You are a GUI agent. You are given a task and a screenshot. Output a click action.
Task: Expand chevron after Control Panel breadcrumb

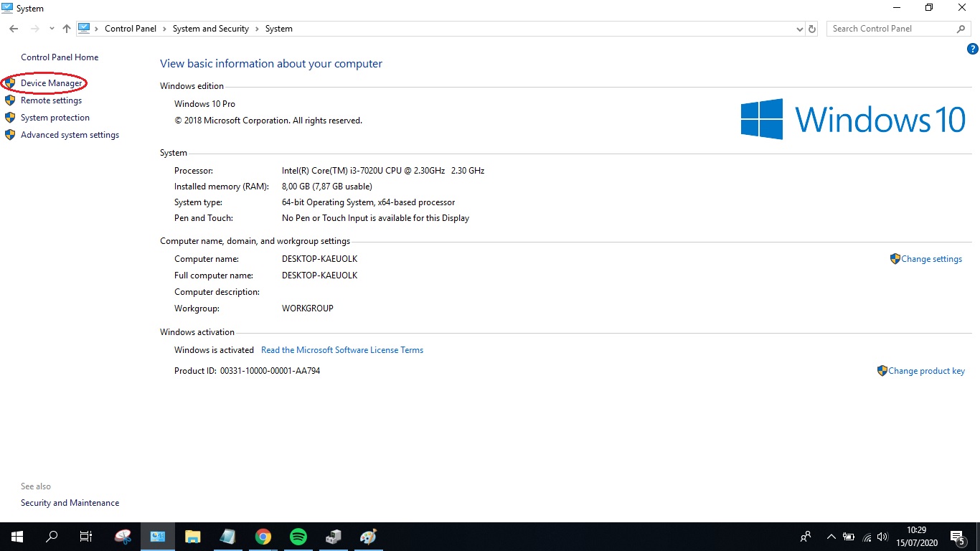tap(164, 29)
